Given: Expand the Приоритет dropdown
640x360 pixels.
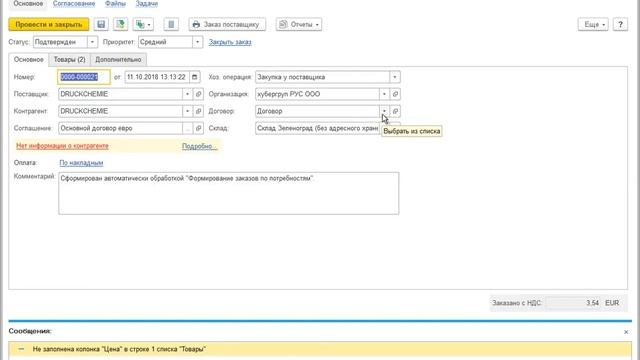Looking at the screenshot, I should click(x=198, y=42).
